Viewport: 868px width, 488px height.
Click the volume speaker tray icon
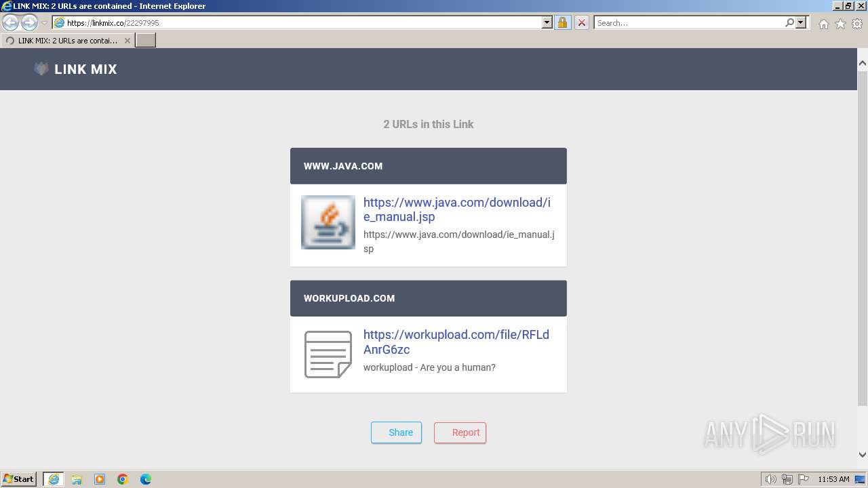coord(770,479)
